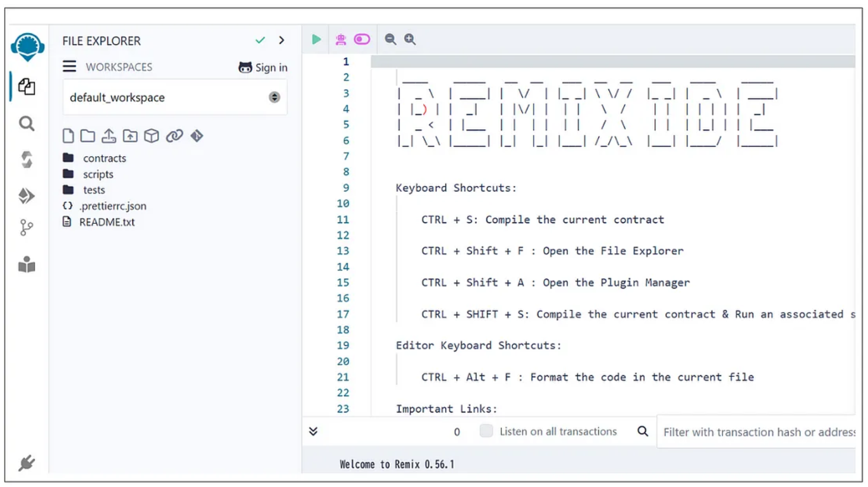868x487 pixels.
Task: Click the Open the Plugin Manager shortcut line
Action: tap(556, 283)
